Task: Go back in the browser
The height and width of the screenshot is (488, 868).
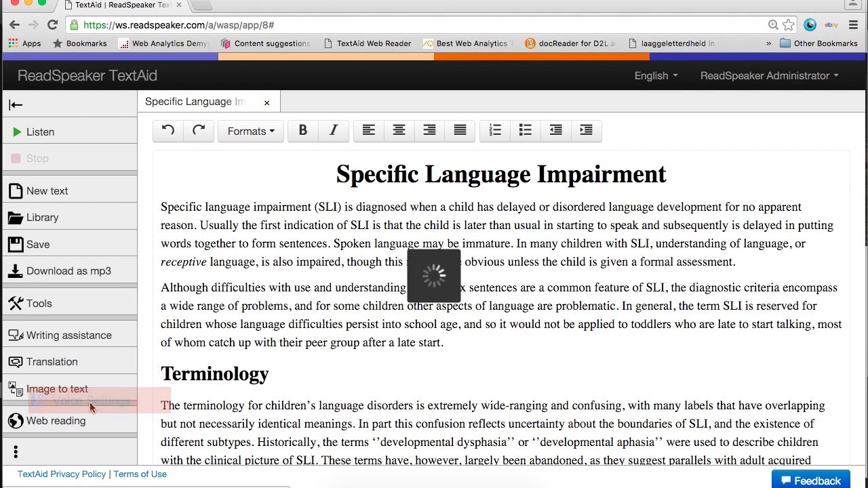Action: tap(15, 25)
